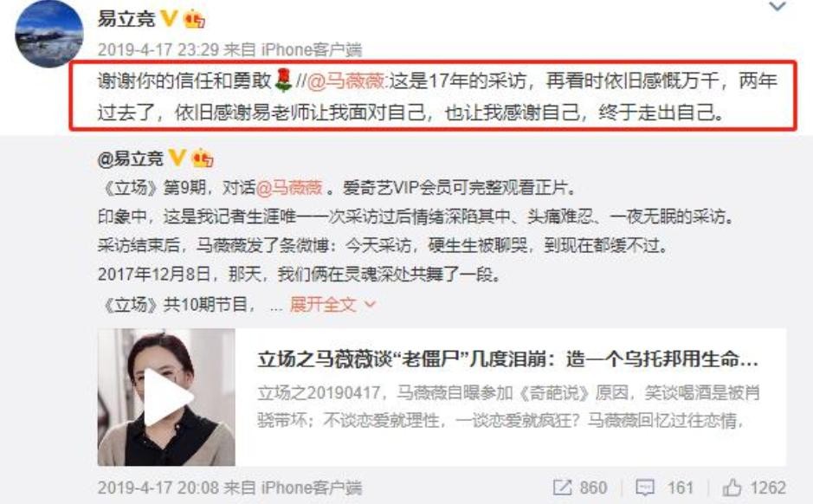Open 易立竞 username at top of post
Image resolution: width=813 pixels, height=504 pixels.
(126, 19)
